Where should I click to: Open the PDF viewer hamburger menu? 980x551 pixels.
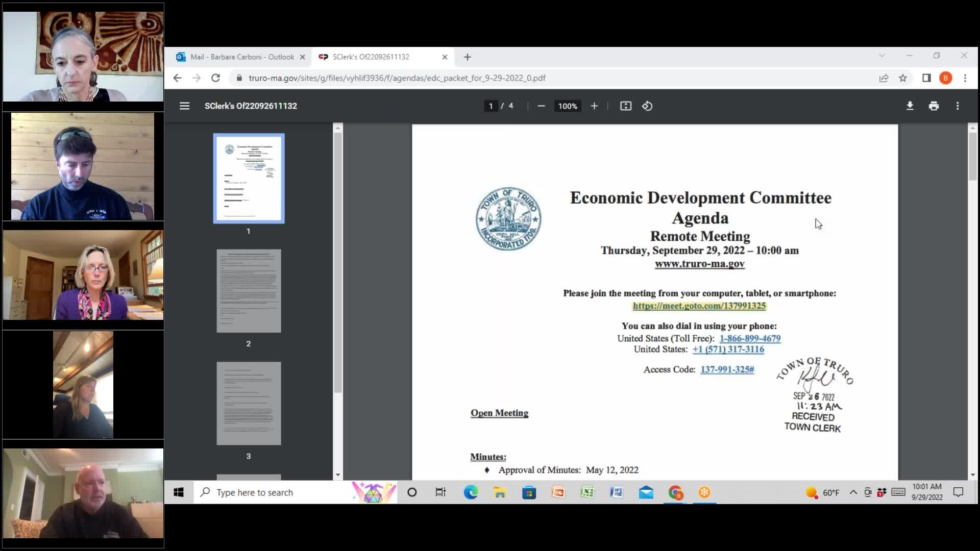(x=184, y=106)
